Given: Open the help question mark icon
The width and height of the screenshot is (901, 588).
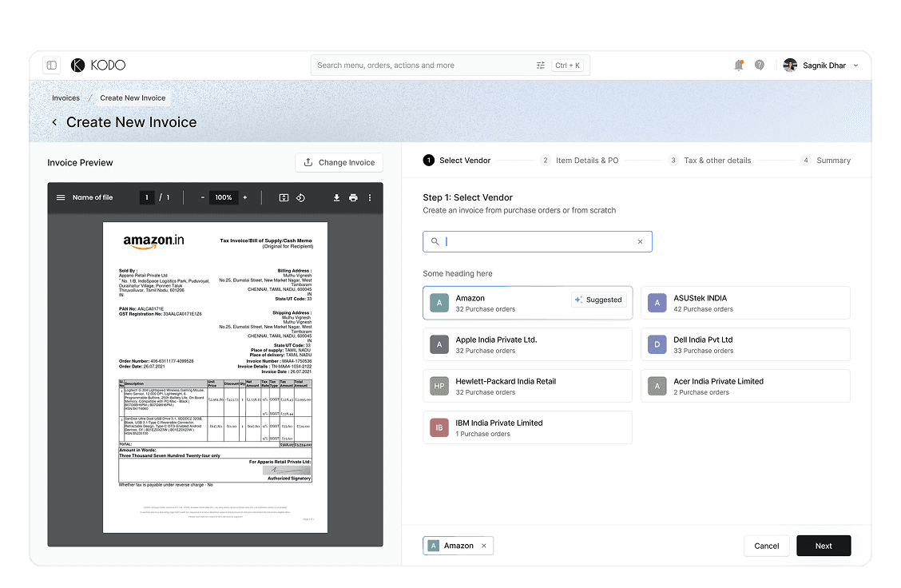Looking at the screenshot, I should point(760,66).
